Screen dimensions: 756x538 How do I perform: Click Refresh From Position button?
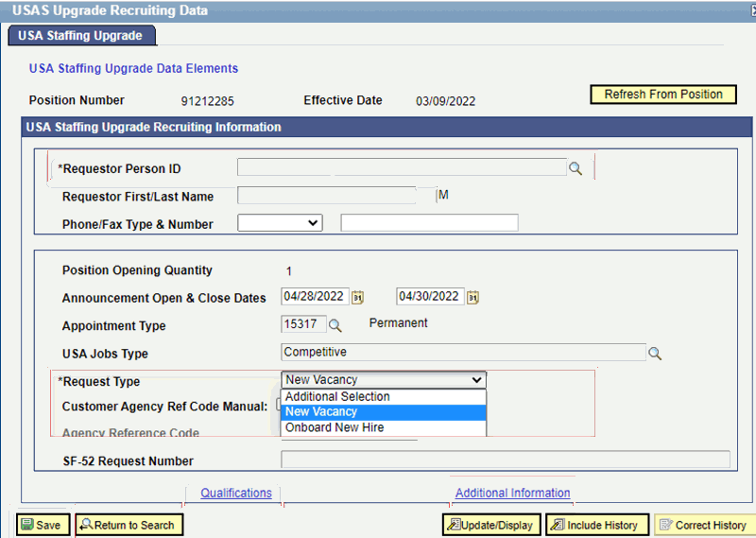[x=663, y=95]
